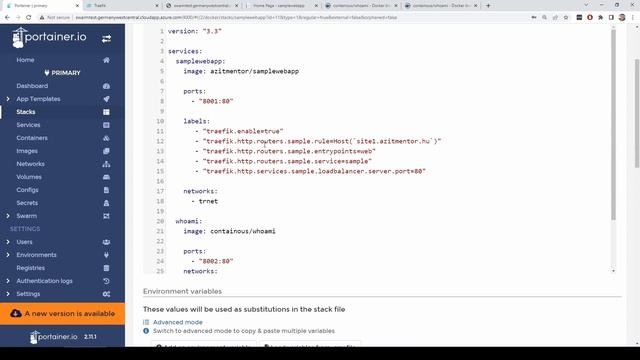Screen dimensions: 640x360
Task: Click the browser profile avatar
Action: tap(622, 18)
